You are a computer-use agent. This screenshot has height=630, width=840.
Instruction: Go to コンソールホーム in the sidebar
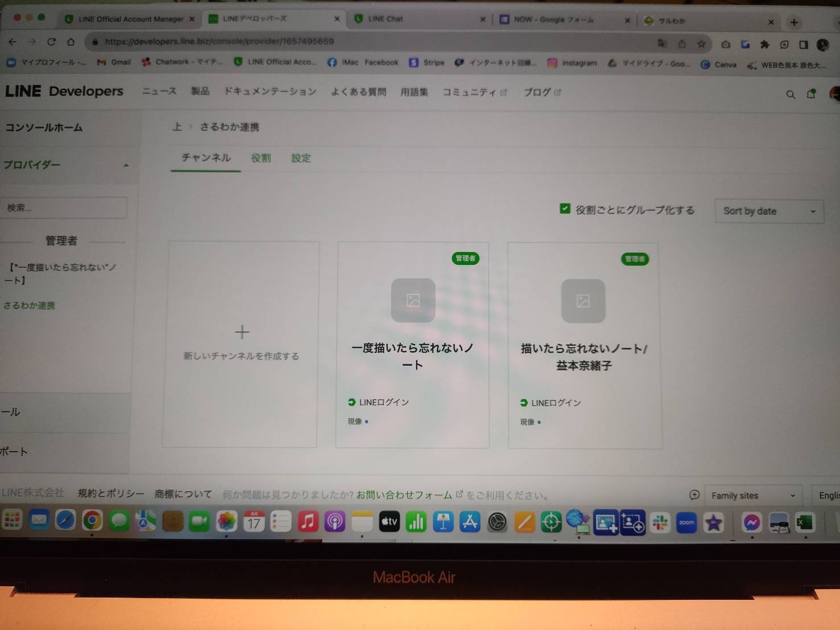[44, 127]
